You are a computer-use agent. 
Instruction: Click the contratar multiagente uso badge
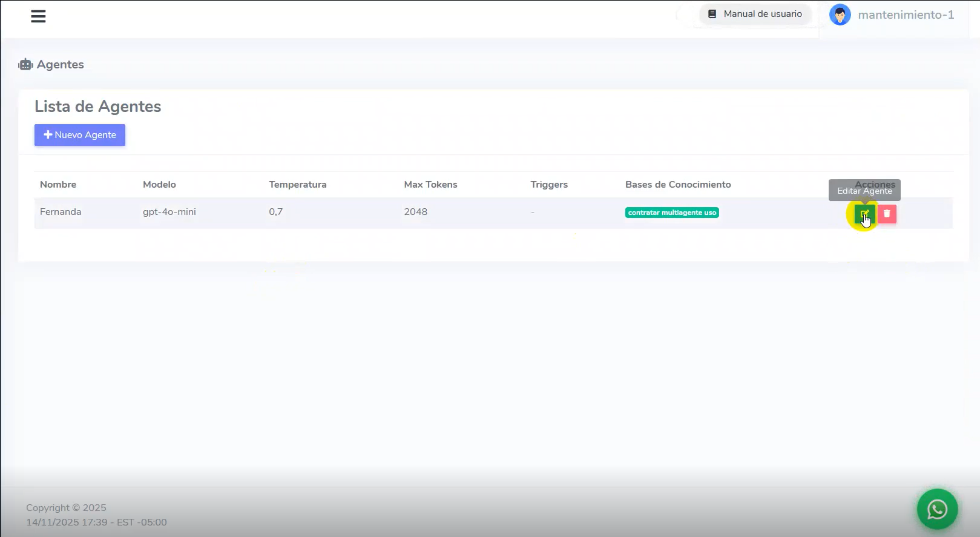(672, 212)
